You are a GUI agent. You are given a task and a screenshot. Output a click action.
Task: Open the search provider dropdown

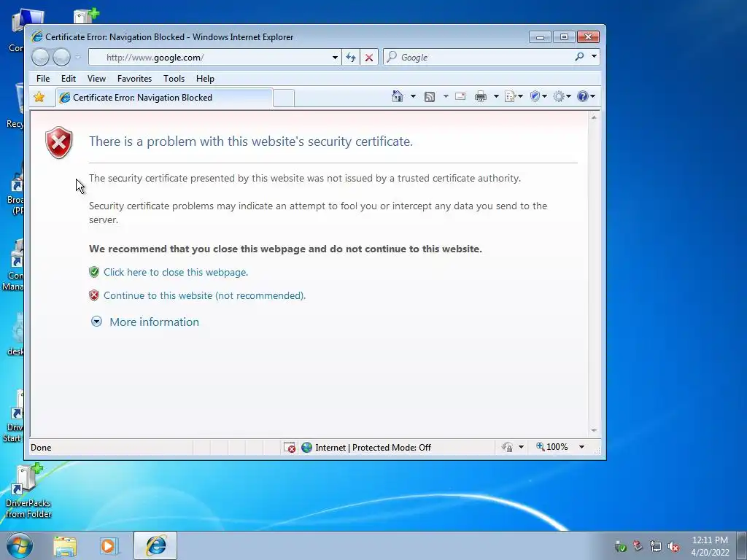point(594,57)
